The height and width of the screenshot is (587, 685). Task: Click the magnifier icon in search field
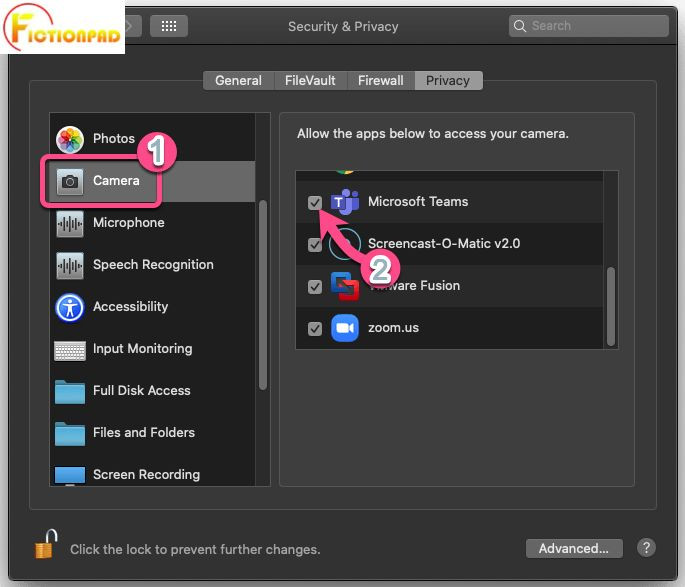click(519, 26)
